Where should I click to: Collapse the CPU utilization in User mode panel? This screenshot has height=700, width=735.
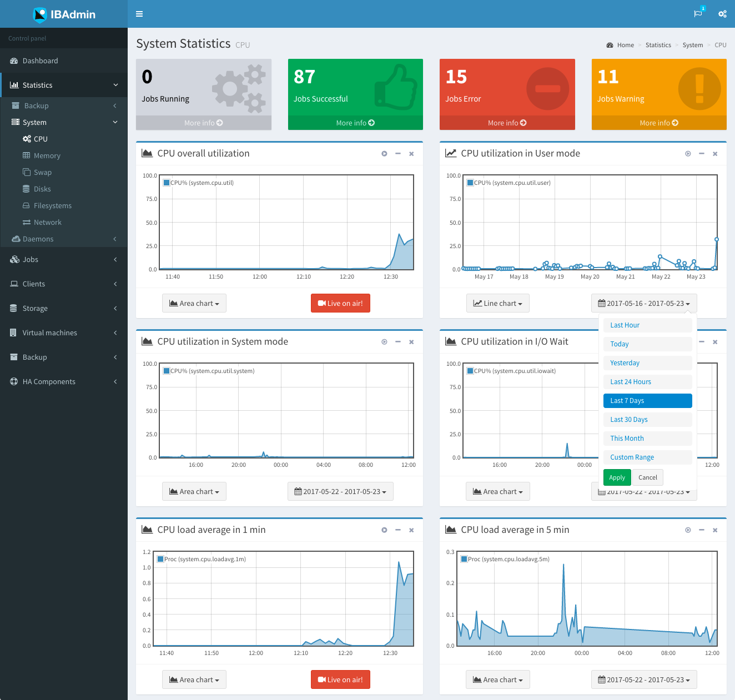tap(702, 154)
